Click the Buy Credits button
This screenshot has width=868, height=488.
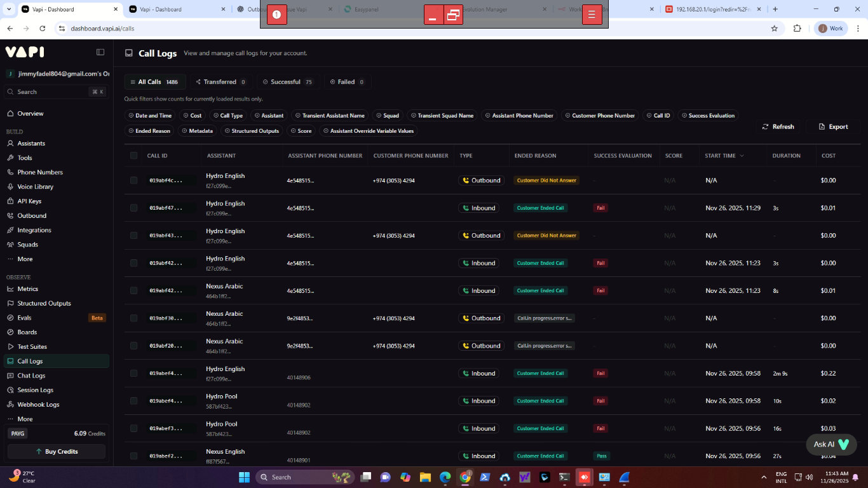[57, 451]
